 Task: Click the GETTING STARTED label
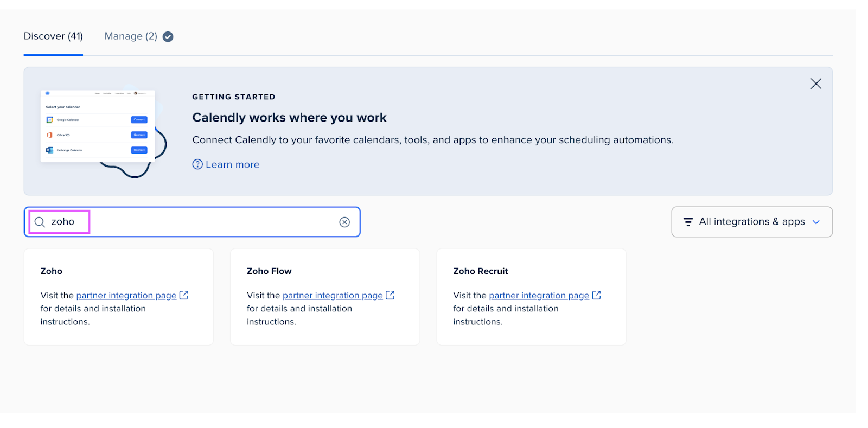click(234, 97)
